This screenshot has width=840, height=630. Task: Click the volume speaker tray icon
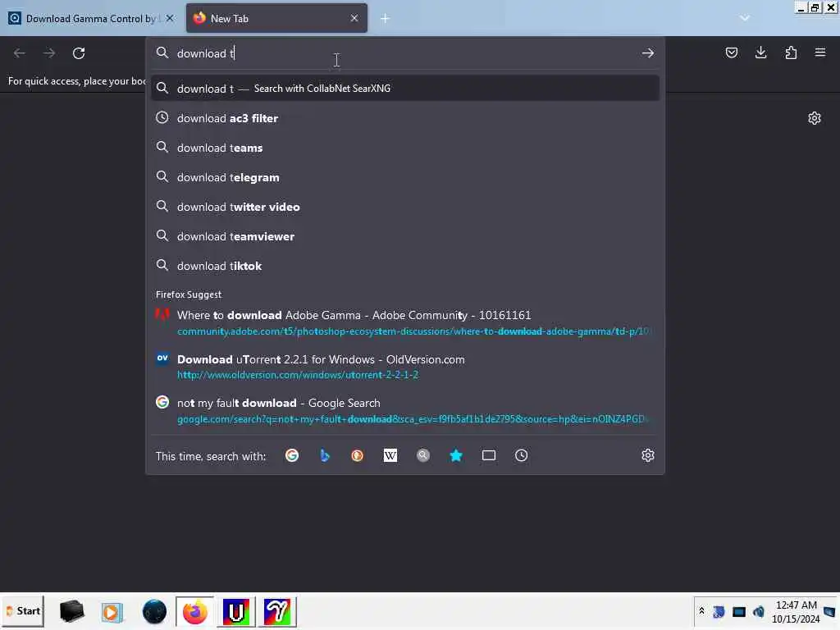pos(759,611)
